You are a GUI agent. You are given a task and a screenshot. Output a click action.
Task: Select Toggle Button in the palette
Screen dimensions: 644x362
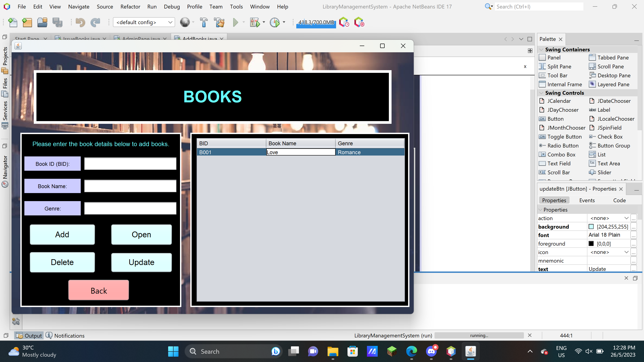[x=564, y=137]
